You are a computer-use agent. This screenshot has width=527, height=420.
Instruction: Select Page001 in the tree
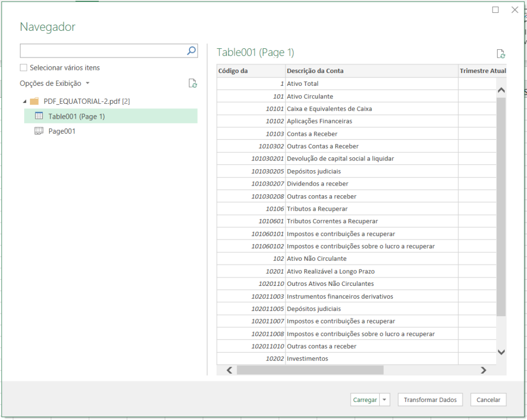pos(62,131)
